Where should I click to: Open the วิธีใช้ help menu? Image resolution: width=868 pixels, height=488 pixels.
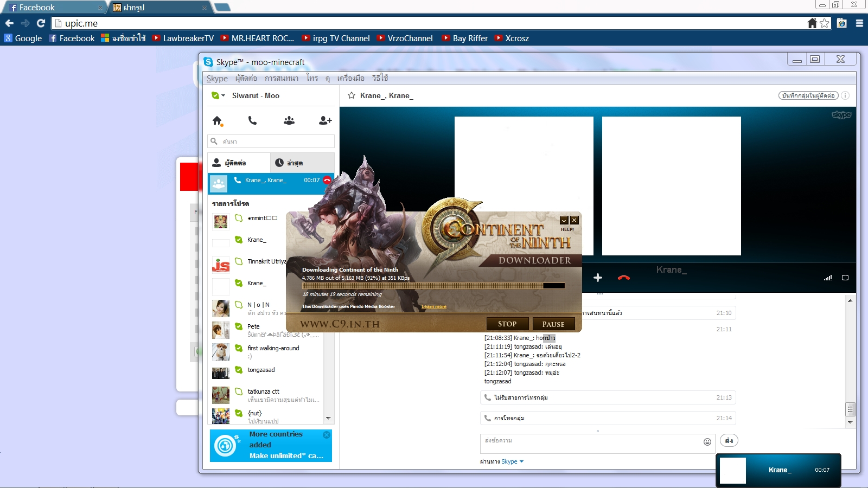click(x=380, y=78)
